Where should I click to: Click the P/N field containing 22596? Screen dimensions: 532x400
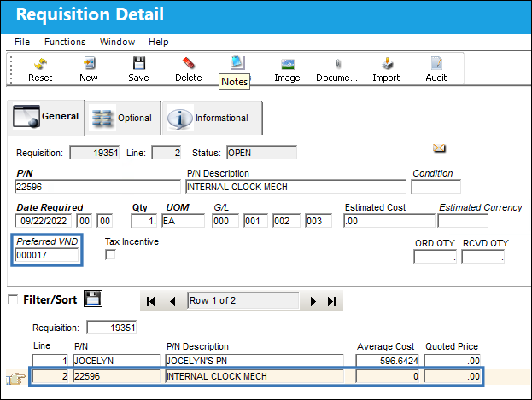[x=97, y=187]
